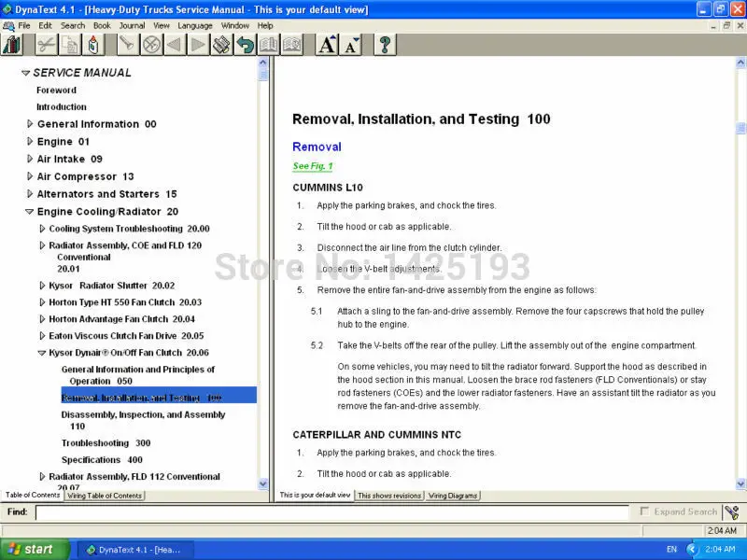Toggle the Expand Search checkbox
Screen dimensions: 747x560
coord(644,511)
